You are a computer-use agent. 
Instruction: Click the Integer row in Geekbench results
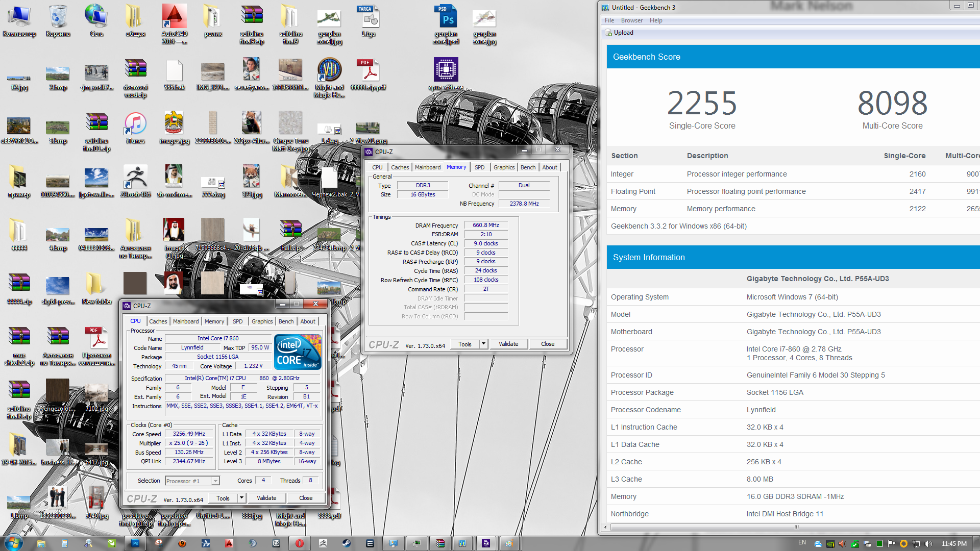[793, 174]
